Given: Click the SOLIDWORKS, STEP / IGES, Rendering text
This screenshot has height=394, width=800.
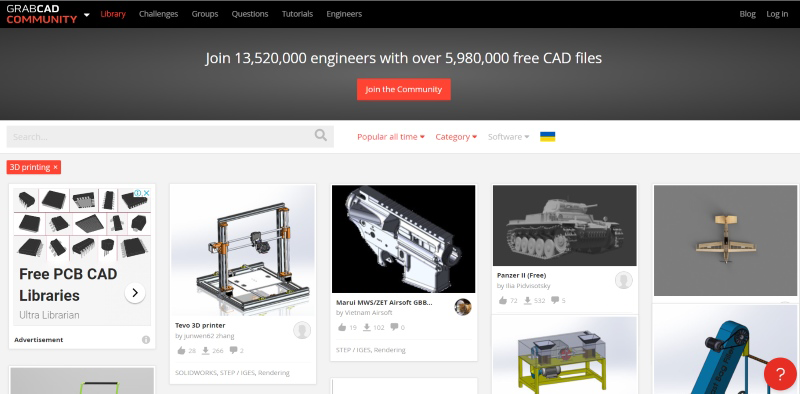Looking at the screenshot, I should point(232,373).
